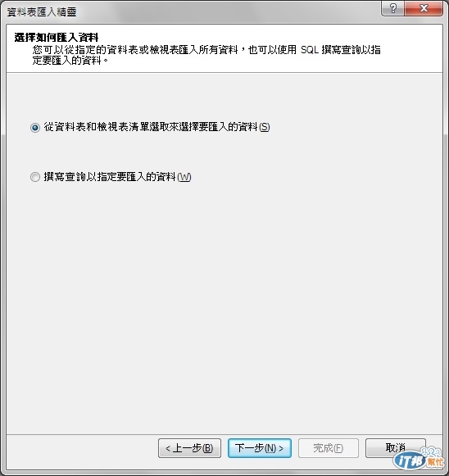Click the IT邦幫忙 watermark logo
The image size is (449, 476).
[x=419, y=460]
